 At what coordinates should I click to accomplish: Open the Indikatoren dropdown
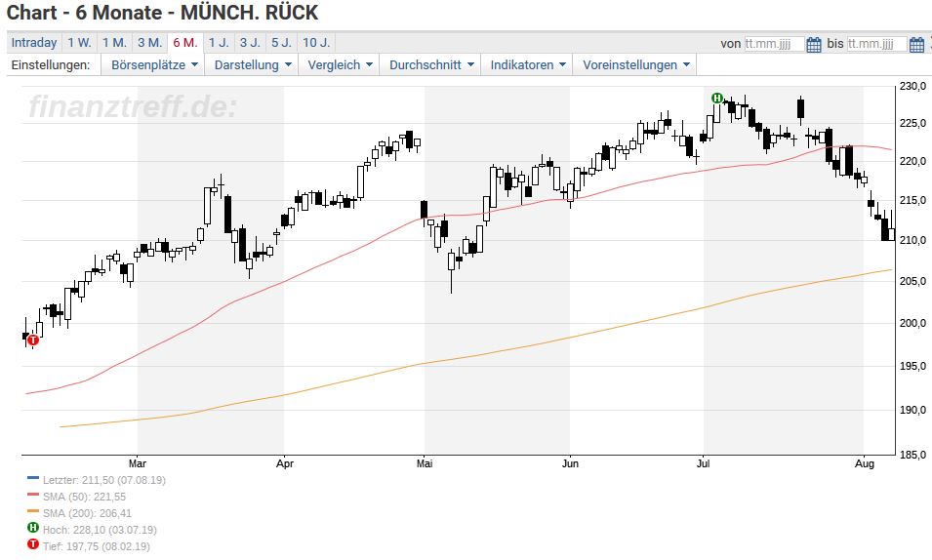pos(527,64)
